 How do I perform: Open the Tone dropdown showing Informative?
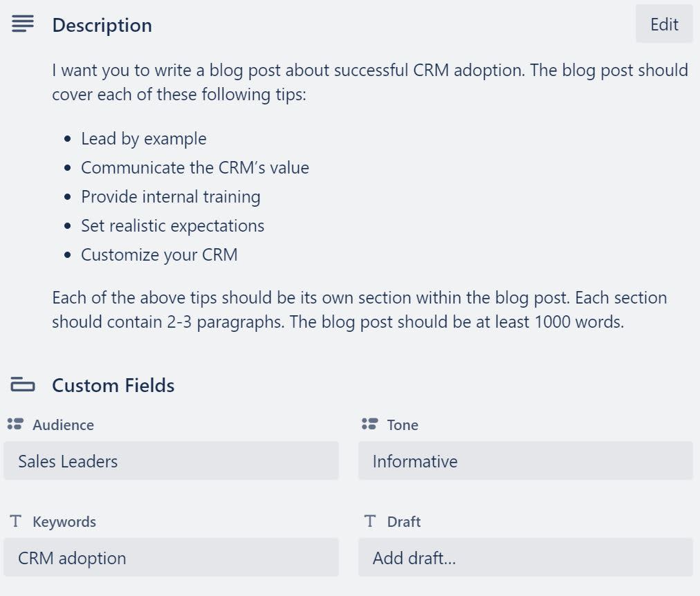coord(525,461)
